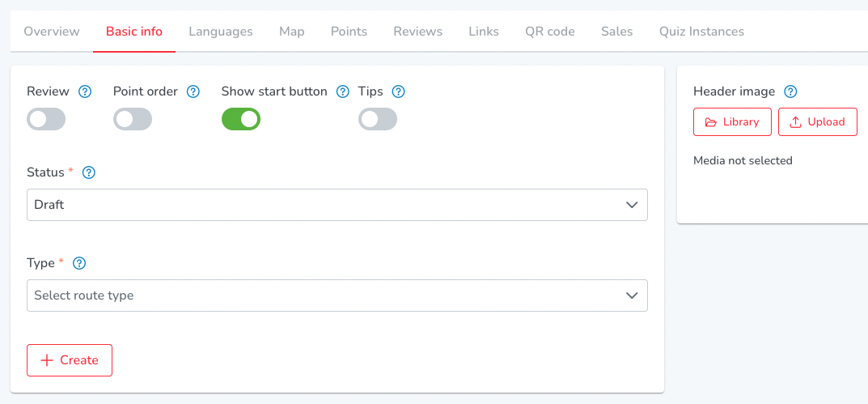Image resolution: width=868 pixels, height=404 pixels.
Task: Click help icon beside Header image
Action: click(x=790, y=91)
